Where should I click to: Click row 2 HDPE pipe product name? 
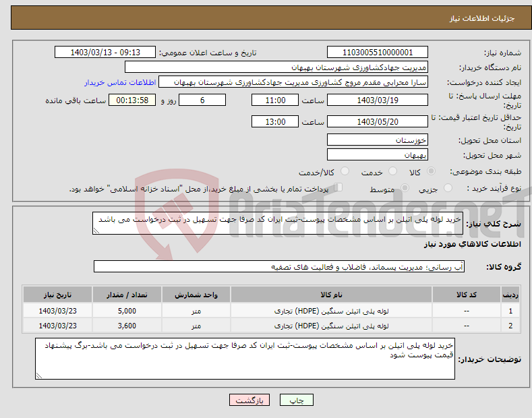tap(331, 326)
